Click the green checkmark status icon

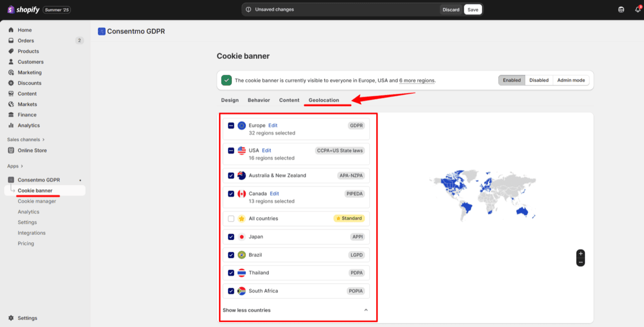pyautogui.click(x=226, y=80)
